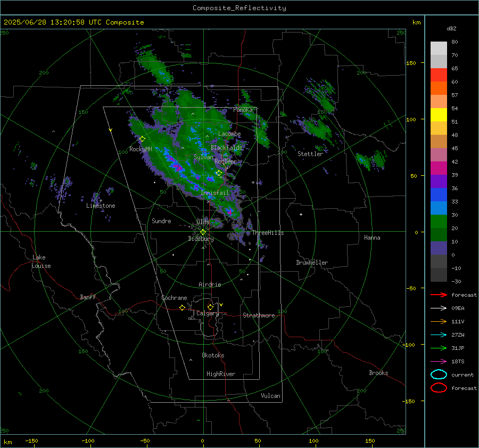Click the Banff label
Screen dimensions: 479x448
[x=88, y=297]
